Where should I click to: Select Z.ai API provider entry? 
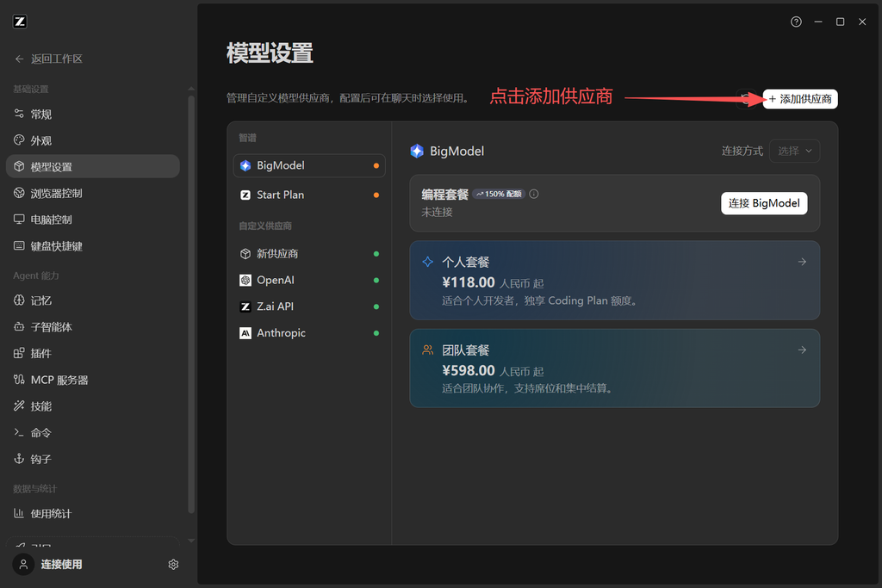click(x=309, y=306)
